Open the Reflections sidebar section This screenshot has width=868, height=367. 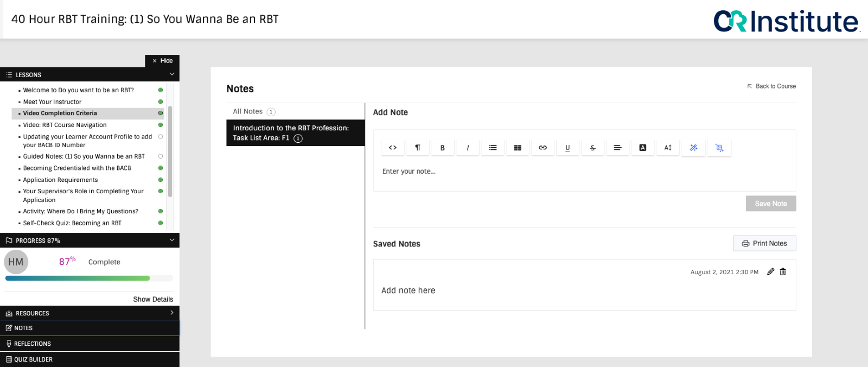[90, 344]
